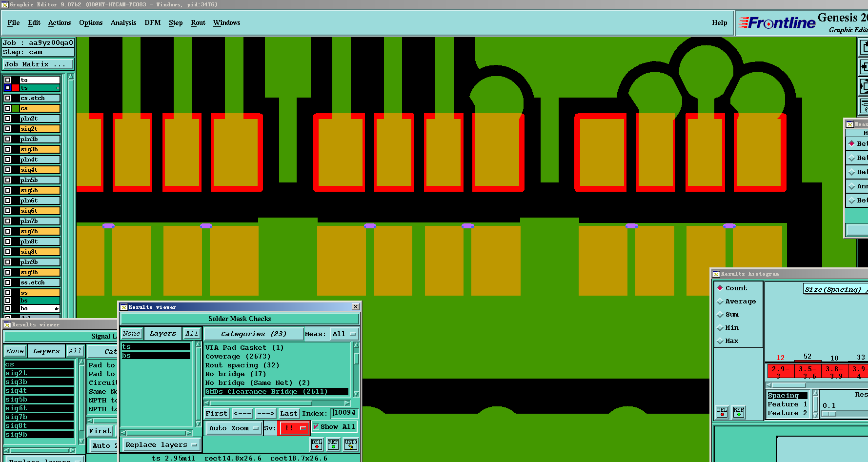Open the Rout menu
This screenshot has height=462, width=868.
point(198,23)
